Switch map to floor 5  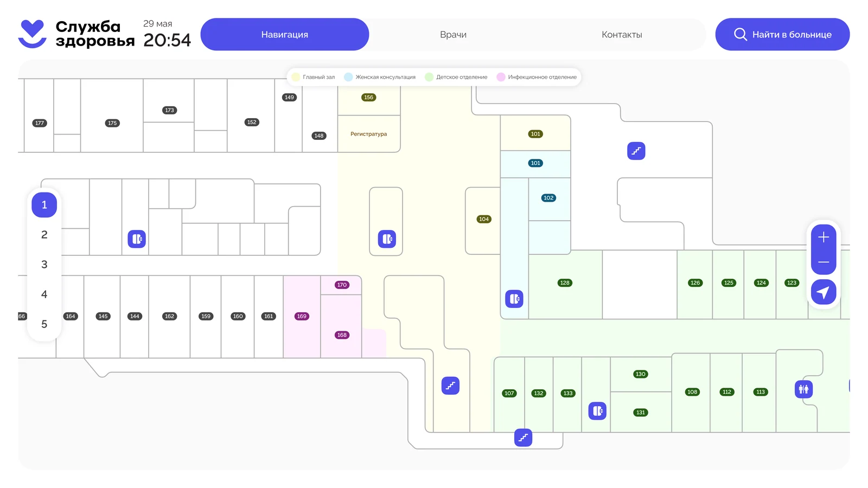(44, 324)
